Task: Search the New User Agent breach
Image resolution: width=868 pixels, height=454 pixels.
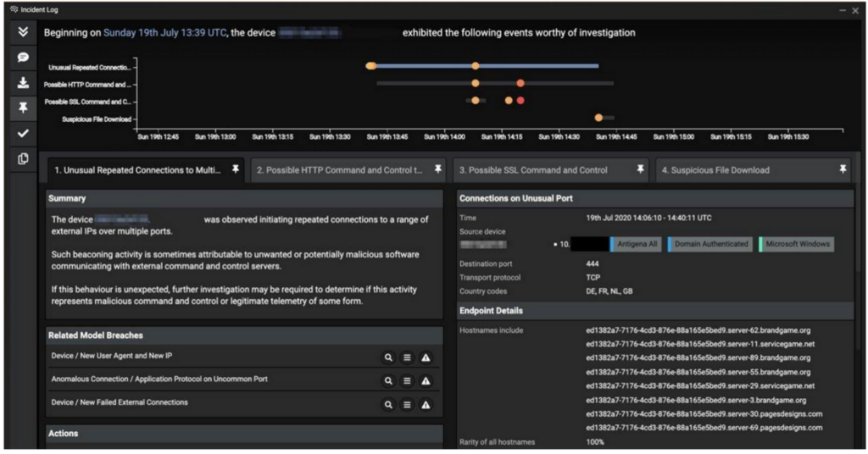Action: (x=388, y=357)
